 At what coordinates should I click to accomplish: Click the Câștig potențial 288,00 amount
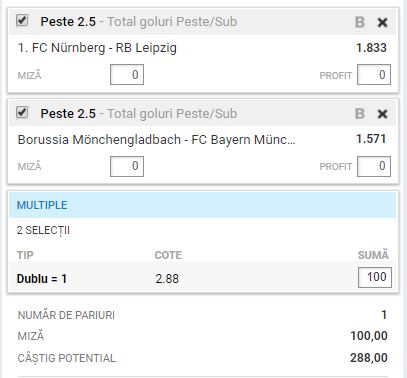click(x=369, y=358)
